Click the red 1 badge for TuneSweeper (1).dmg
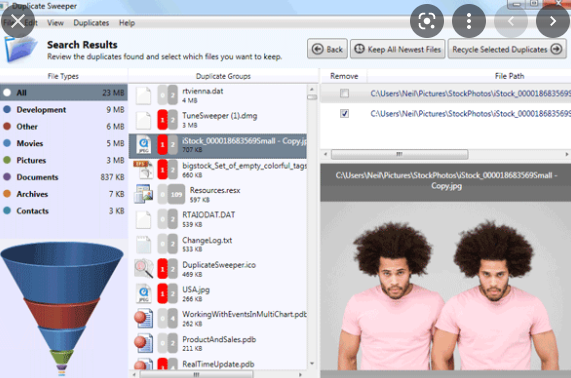Screen dimensions: 571x378 (162, 119)
